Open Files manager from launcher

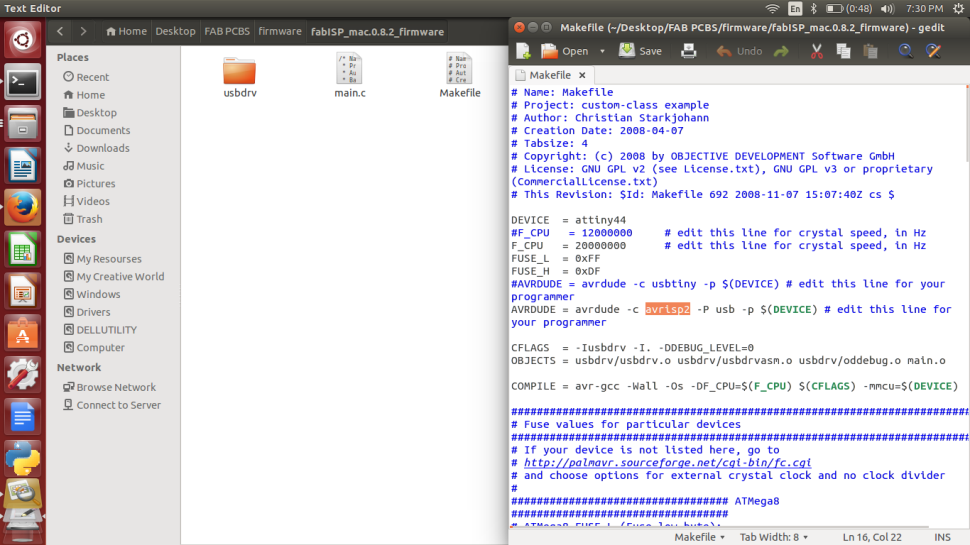(22, 124)
